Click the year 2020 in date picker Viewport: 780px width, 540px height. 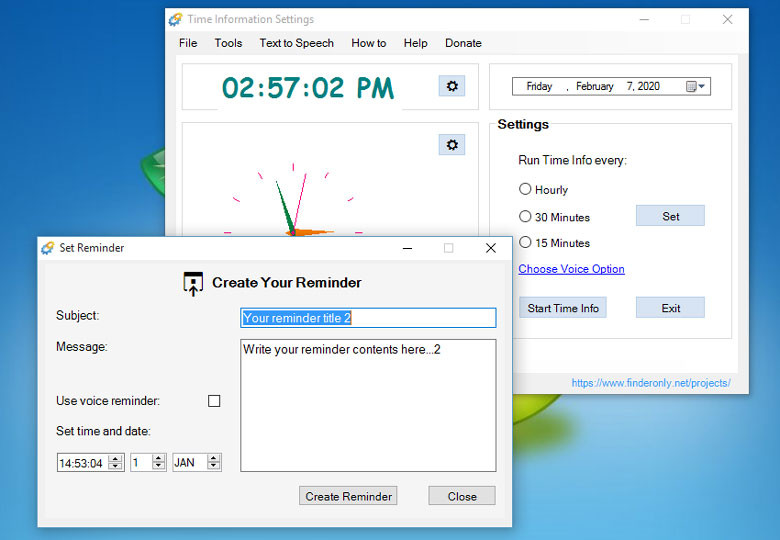(649, 87)
